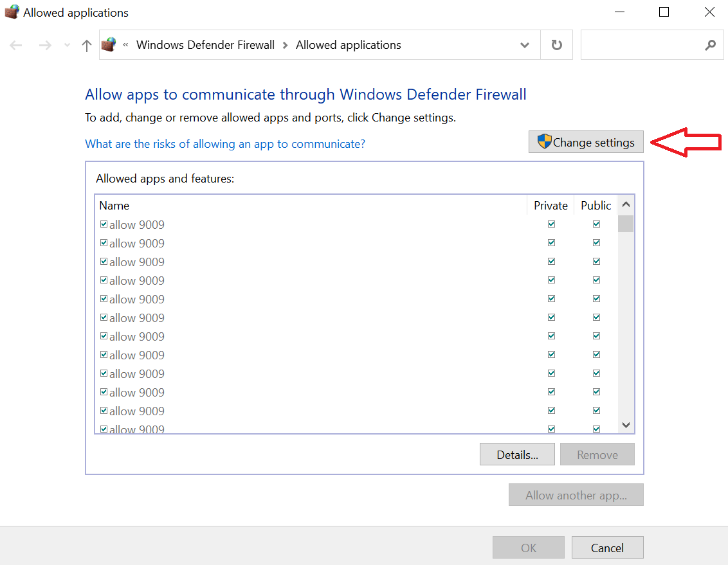
Task: Toggle the Public checkbox in the topmost row
Action: coord(596,224)
